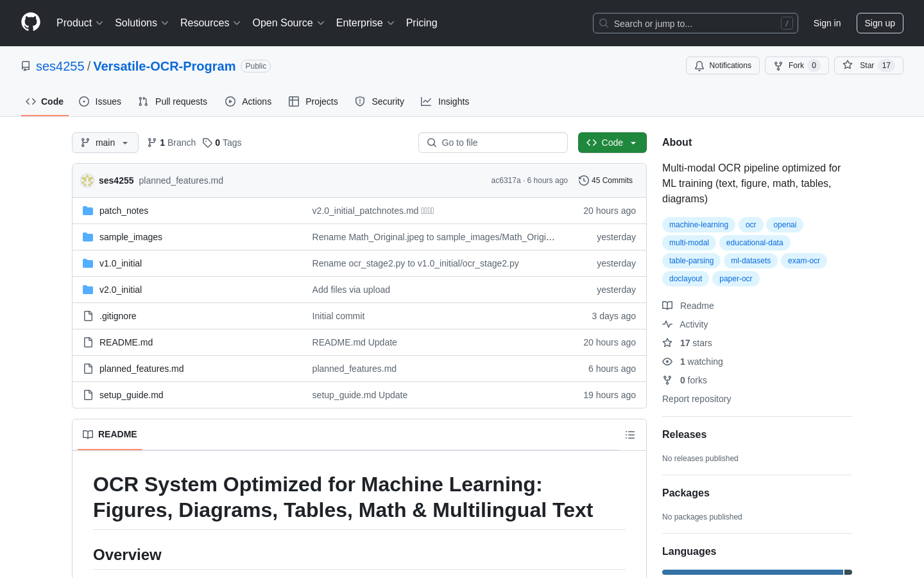This screenshot has height=578, width=924.
Task: Open the Readme link in About
Action: [689, 306]
